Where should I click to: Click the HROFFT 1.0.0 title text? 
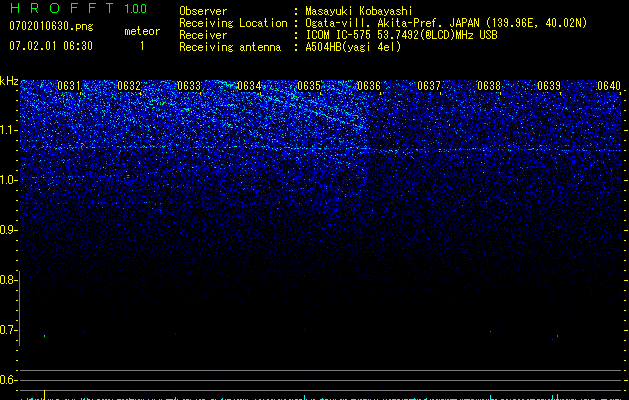point(78,8)
